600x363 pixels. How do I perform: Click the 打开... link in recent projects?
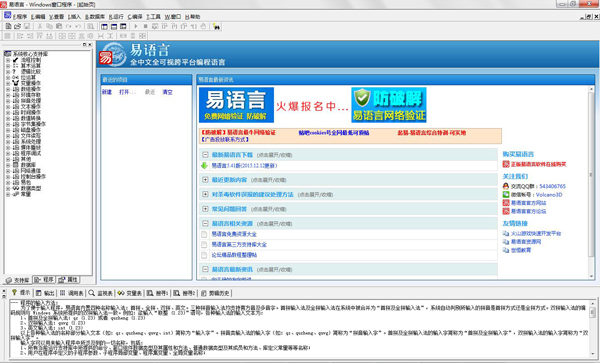tap(127, 92)
